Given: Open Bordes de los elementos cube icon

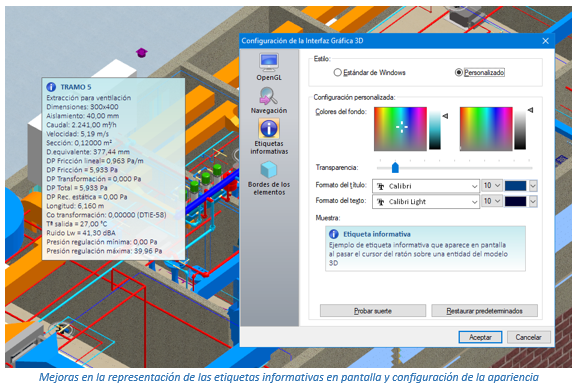Looking at the screenshot, I should 269,170.
